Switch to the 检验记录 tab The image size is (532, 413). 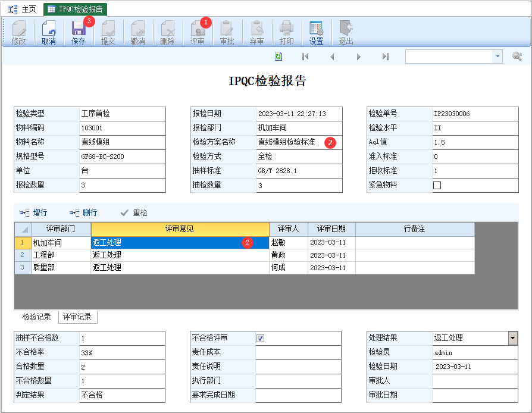pyautogui.click(x=36, y=317)
